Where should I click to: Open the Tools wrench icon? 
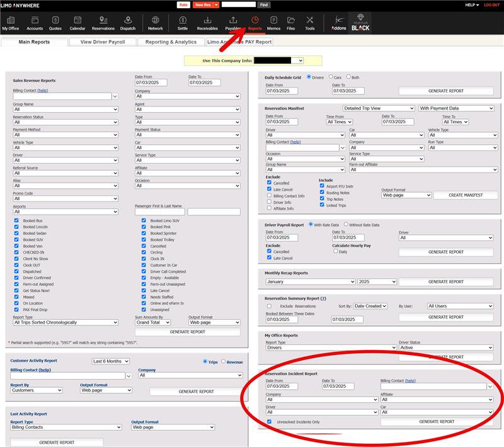point(309,23)
